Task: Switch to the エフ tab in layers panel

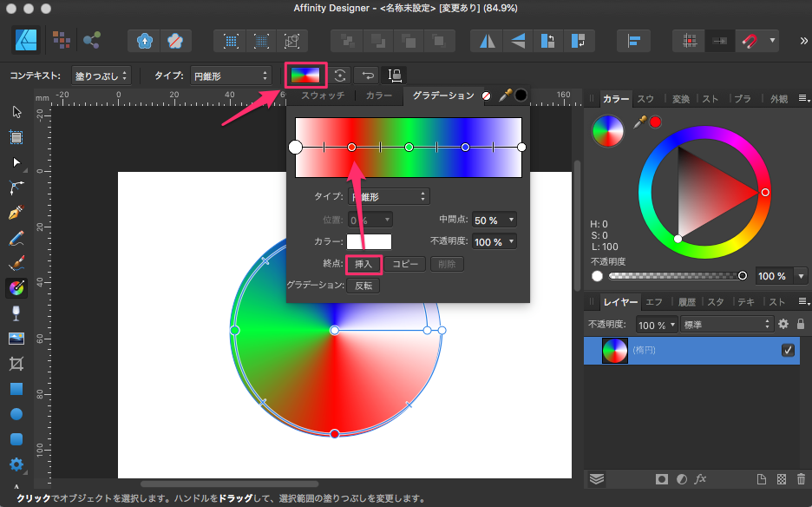Action: tap(655, 302)
